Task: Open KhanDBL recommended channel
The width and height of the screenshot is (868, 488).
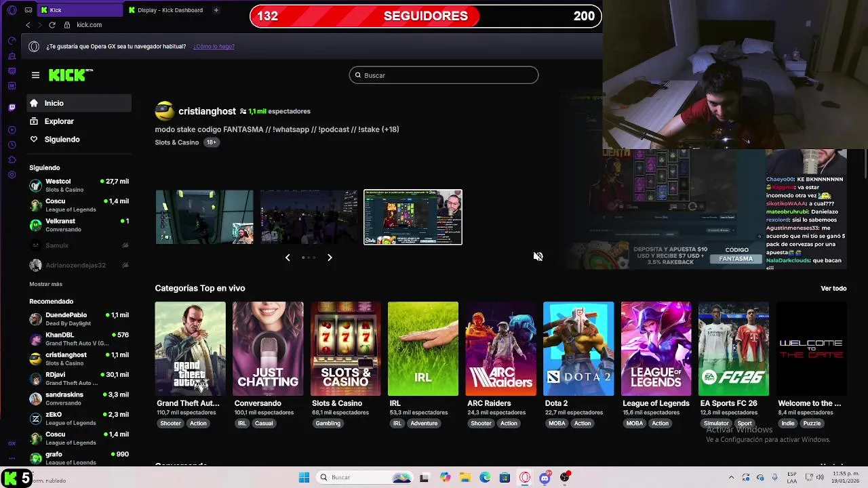Action: pyautogui.click(x=79, y=339)
